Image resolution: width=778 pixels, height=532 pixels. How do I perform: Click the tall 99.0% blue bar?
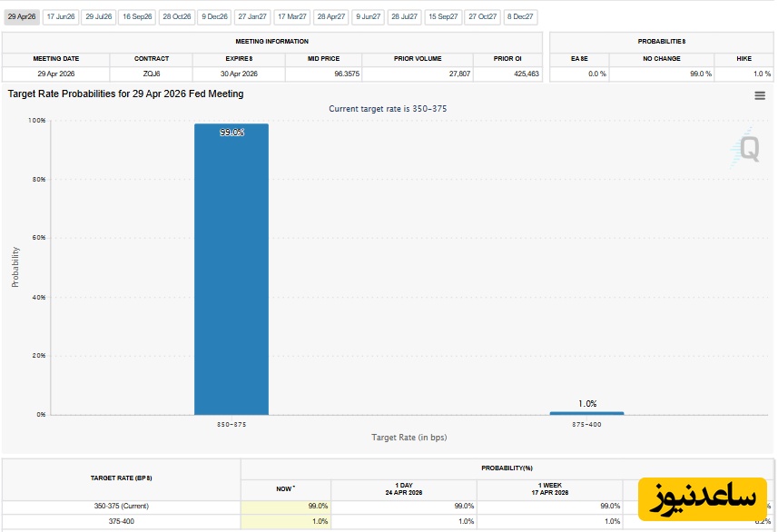click(x=231, y=272)
